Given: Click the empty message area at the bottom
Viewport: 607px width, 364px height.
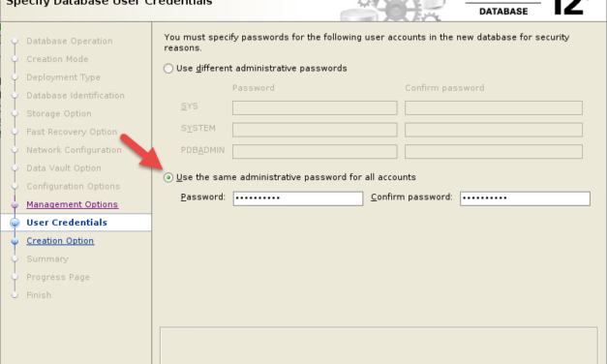Looking at the screenshot, I should pyautogui.click(x=379, y=346).
